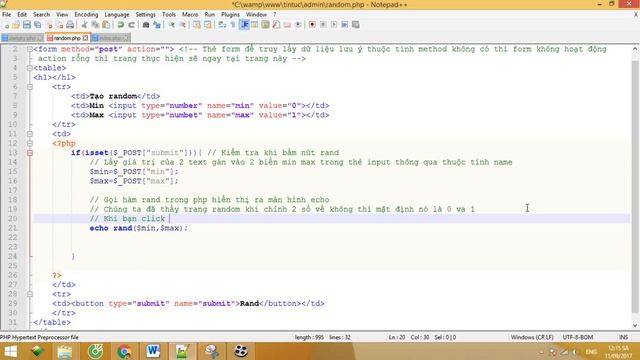Click the macro Playback toolbar icon

coord(334,25)
